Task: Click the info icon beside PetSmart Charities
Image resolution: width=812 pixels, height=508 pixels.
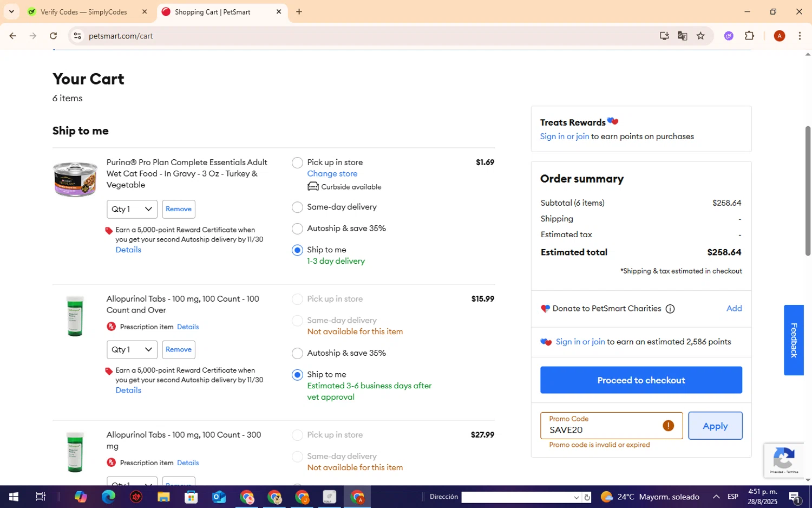Action: point(670,309)
